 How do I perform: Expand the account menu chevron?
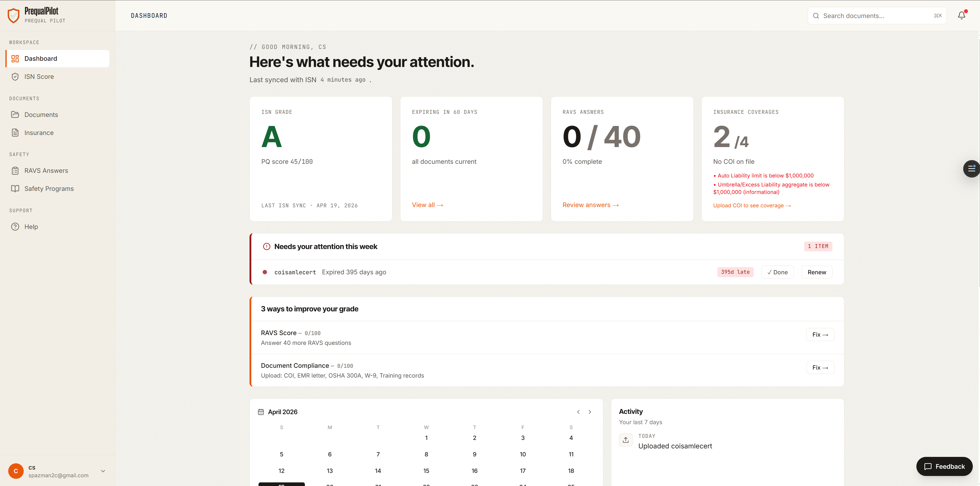pos(103,471)
